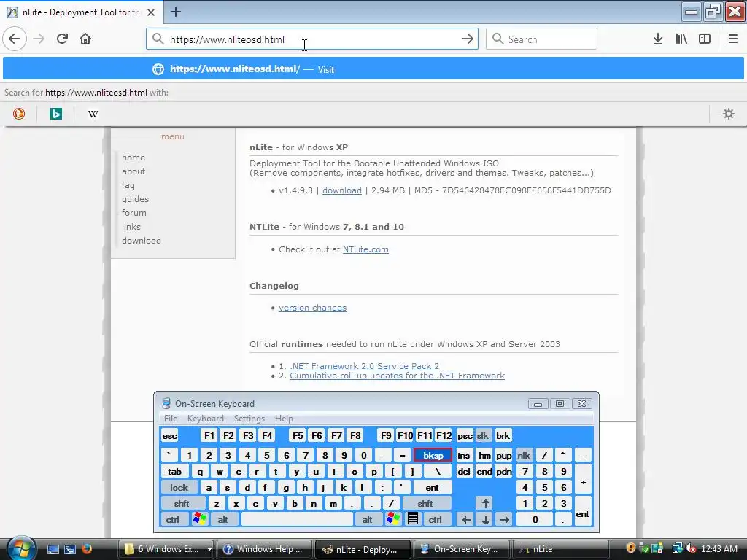Search with Bing engine icon
Viewport: 747px width, 560px height.
(56, 114)
